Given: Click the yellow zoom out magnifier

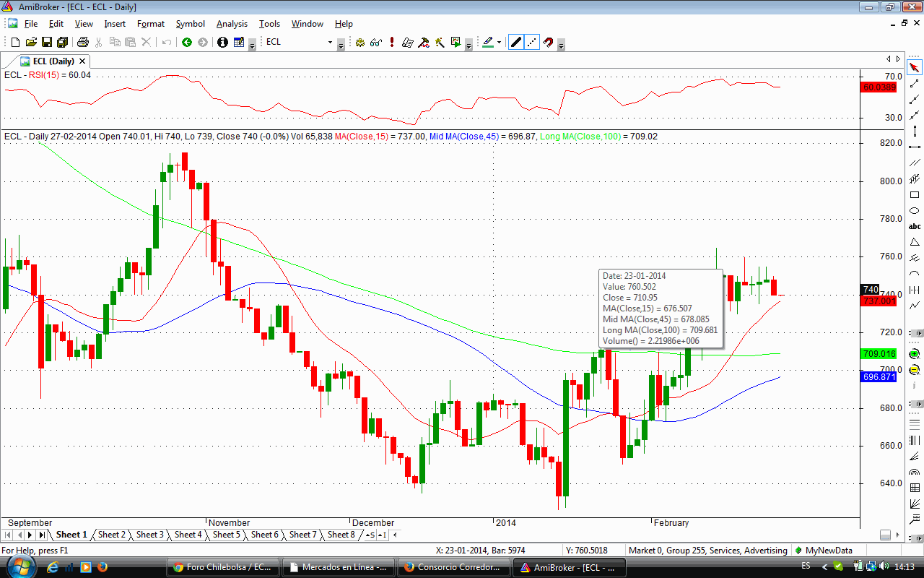Looking at the screenshot, I should 915,370.
